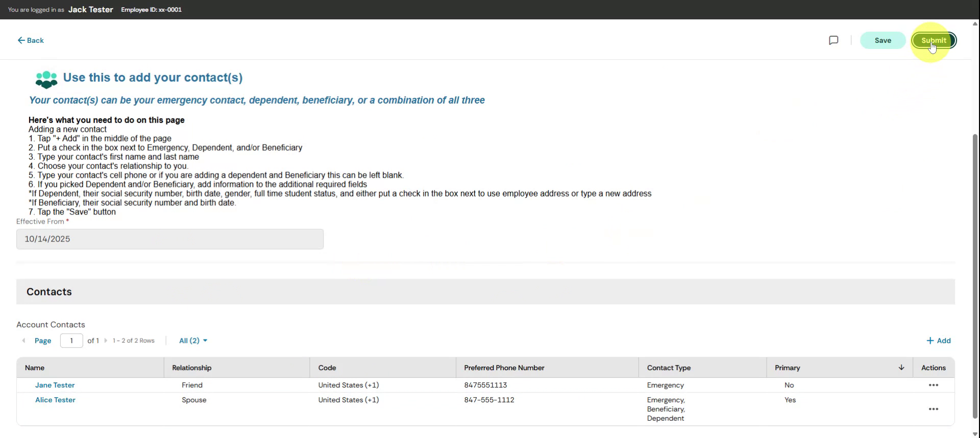The width and height of the screenshot is (980, 438).
Task: Click the contacts people group icon
Action: (x=46, y=80)
